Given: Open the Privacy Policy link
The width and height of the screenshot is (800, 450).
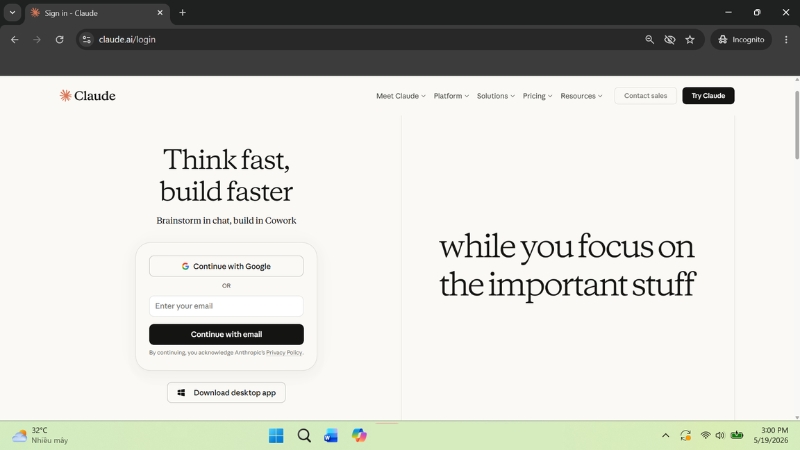Looking at the screenshot, I should click(284, 353).
